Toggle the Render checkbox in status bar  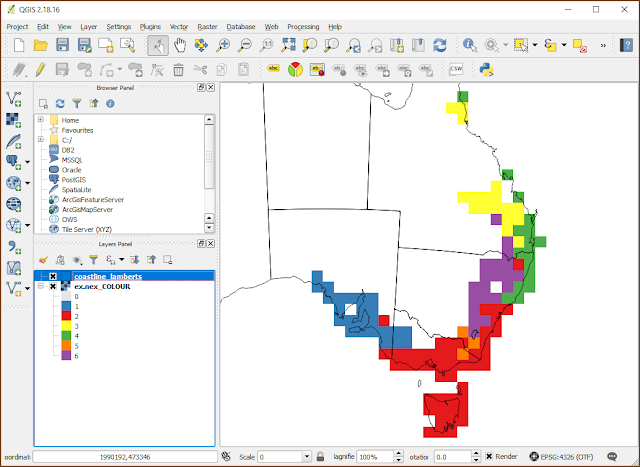(489, 456)
